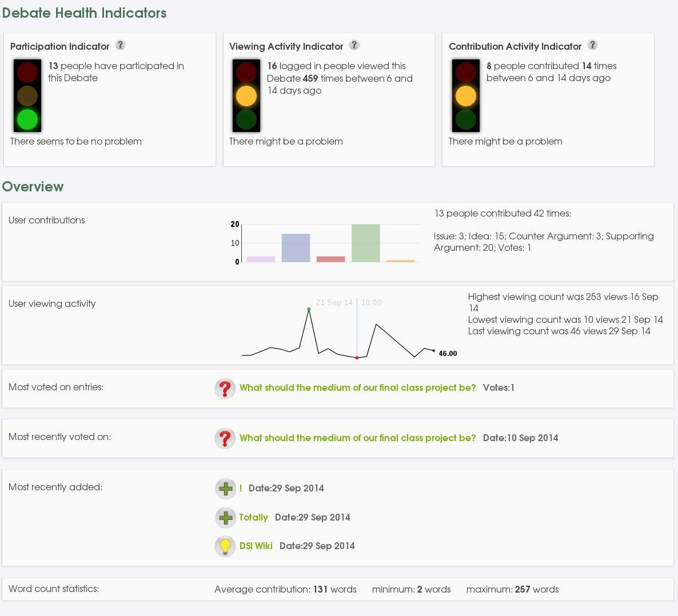Select the yellow light on the Viewing Activity signal
Viewport: 678px width, 616px height.
(246, 95)
